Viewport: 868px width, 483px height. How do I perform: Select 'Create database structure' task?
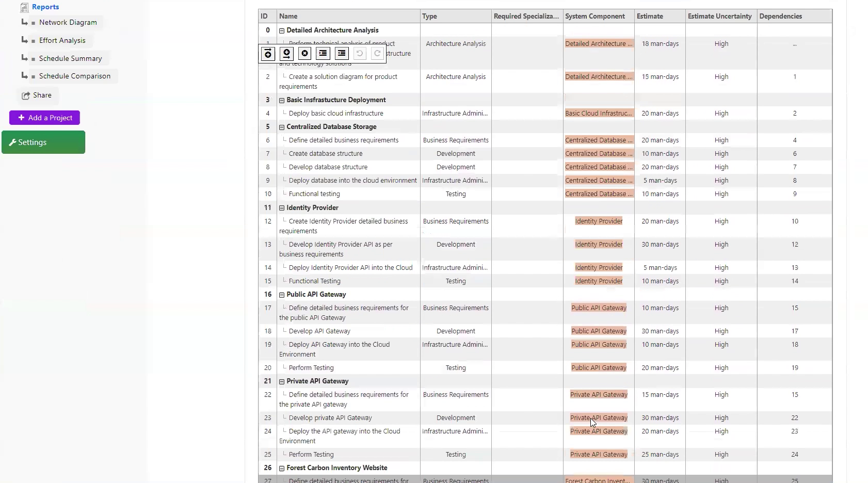326,154
